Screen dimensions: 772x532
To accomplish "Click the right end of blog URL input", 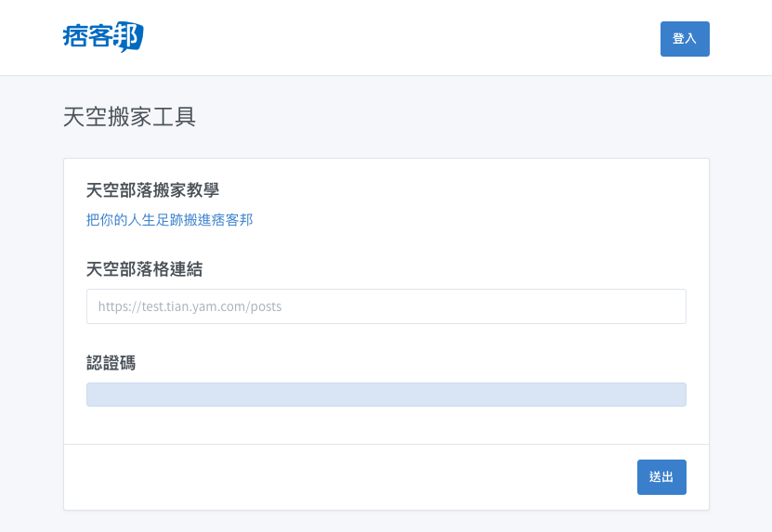I will tap(674, 306).
